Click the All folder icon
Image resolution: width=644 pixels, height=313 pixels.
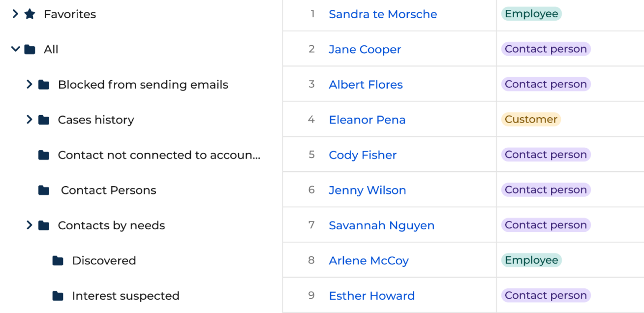(x=30, y=49)
